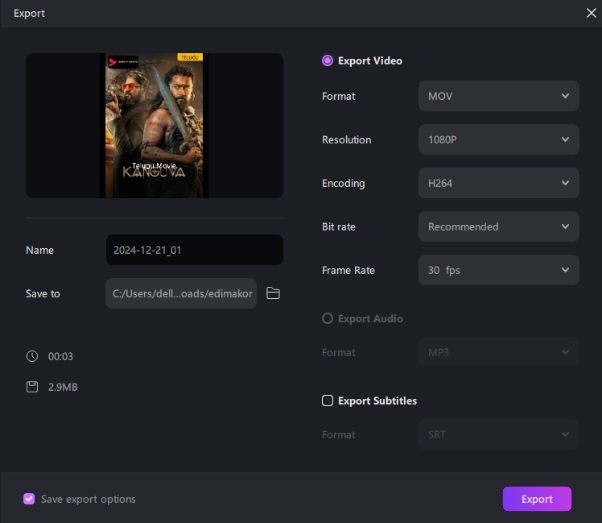Open the audio Format dropdown showing MP3
The image size is (602, 523).
tap(498, 352)
